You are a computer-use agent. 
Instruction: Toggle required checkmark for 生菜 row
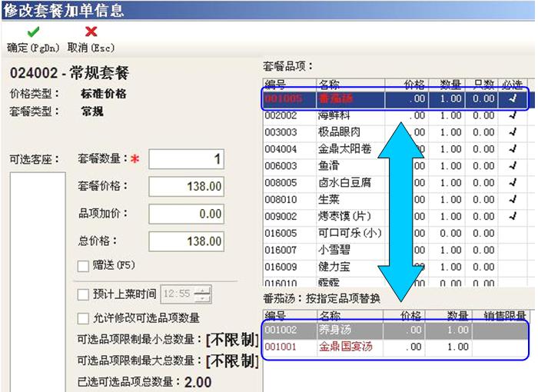tap(513, 199)
